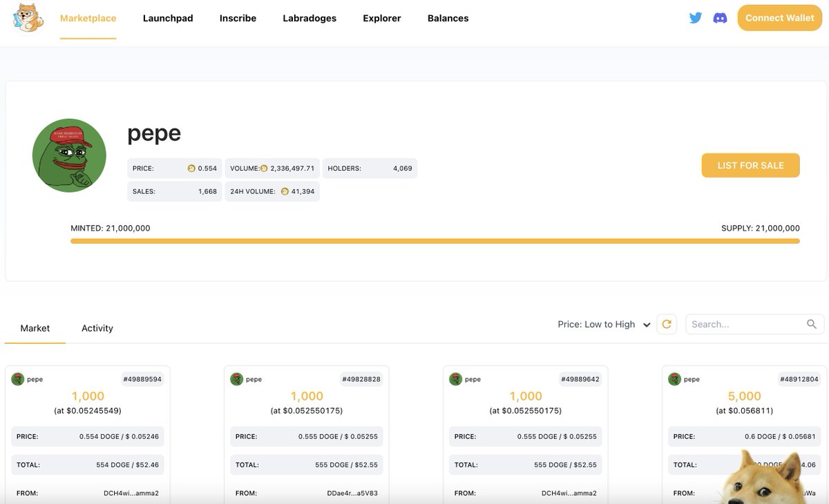Open the Labradoges nav item

pos(309,19)
